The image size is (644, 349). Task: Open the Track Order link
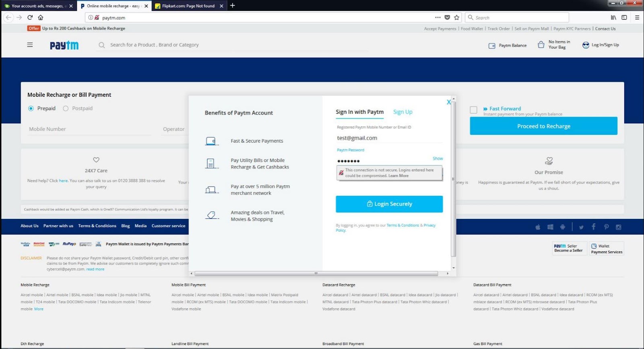point(499,29)
